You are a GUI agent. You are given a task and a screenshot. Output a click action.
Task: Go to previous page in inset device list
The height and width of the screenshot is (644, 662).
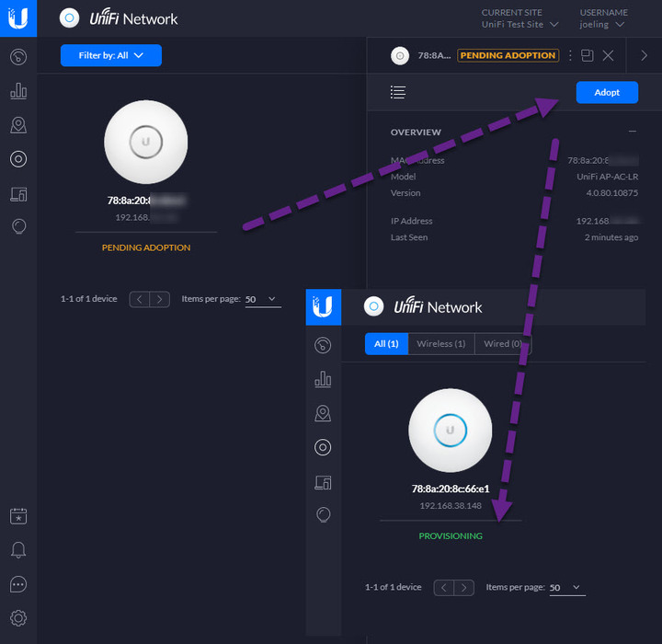click(444, 588)
